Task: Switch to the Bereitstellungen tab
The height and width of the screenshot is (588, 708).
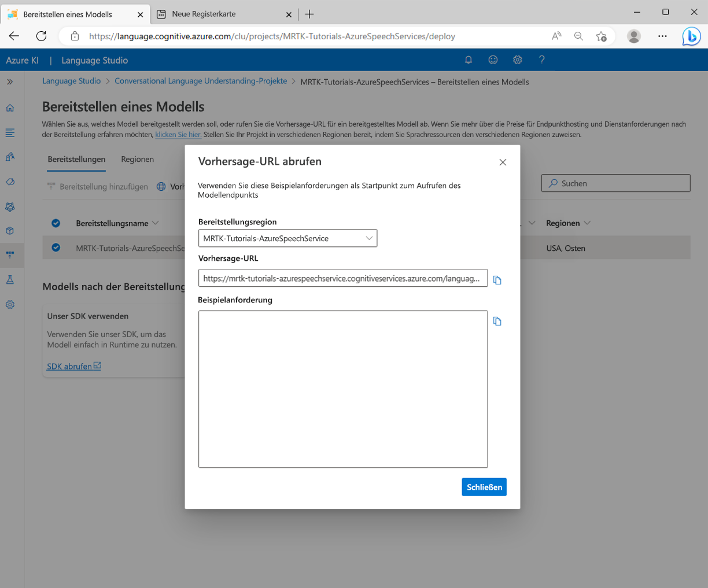Action: (76, 159)
